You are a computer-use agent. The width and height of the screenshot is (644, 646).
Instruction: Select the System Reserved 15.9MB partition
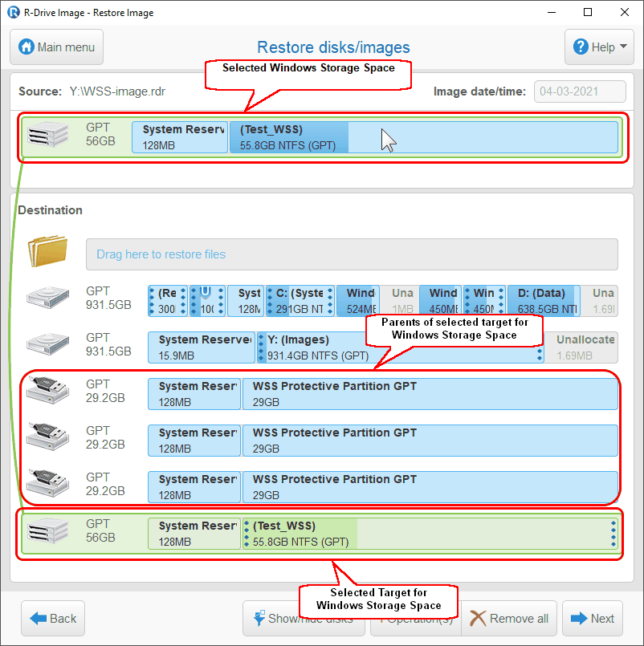pyautogui.click(x=202, y=347)
